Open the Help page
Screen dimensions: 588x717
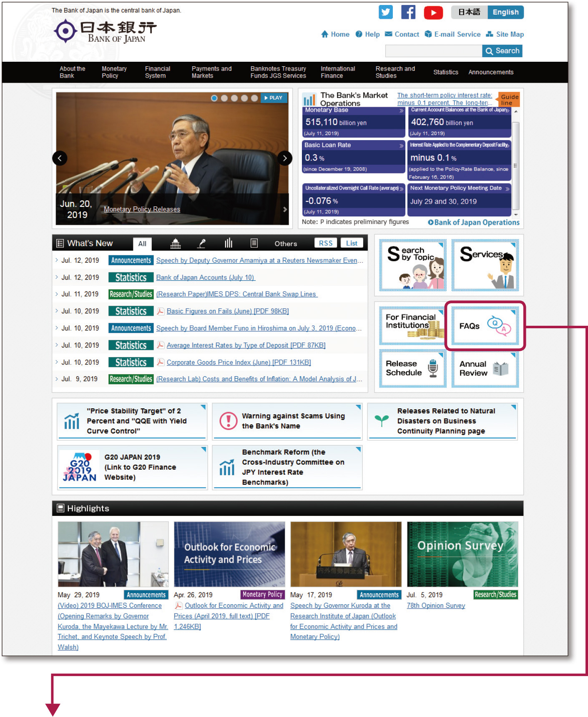(x=367, y=34)
